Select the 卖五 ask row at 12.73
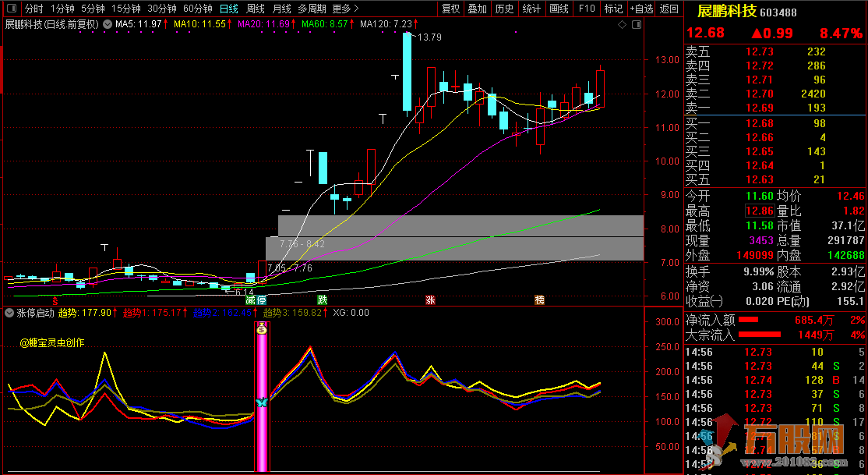This screenshot has height=475, width=868. coord(775,51)
